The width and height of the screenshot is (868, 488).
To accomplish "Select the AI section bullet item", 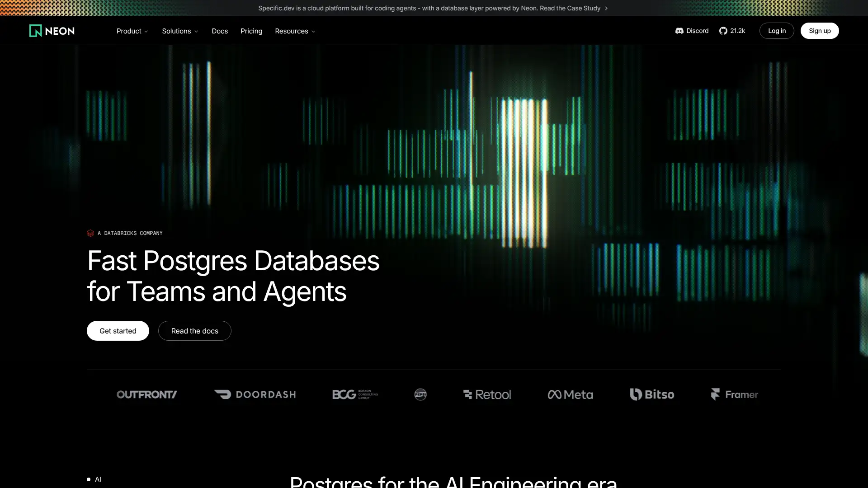I will pos(94,479).
